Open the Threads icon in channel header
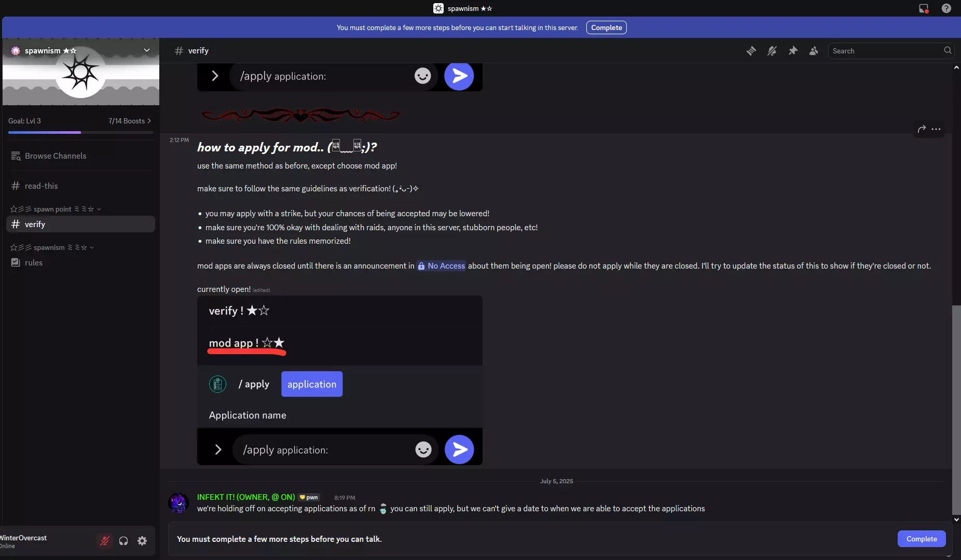The image size is (961, 560). point(751,51)
